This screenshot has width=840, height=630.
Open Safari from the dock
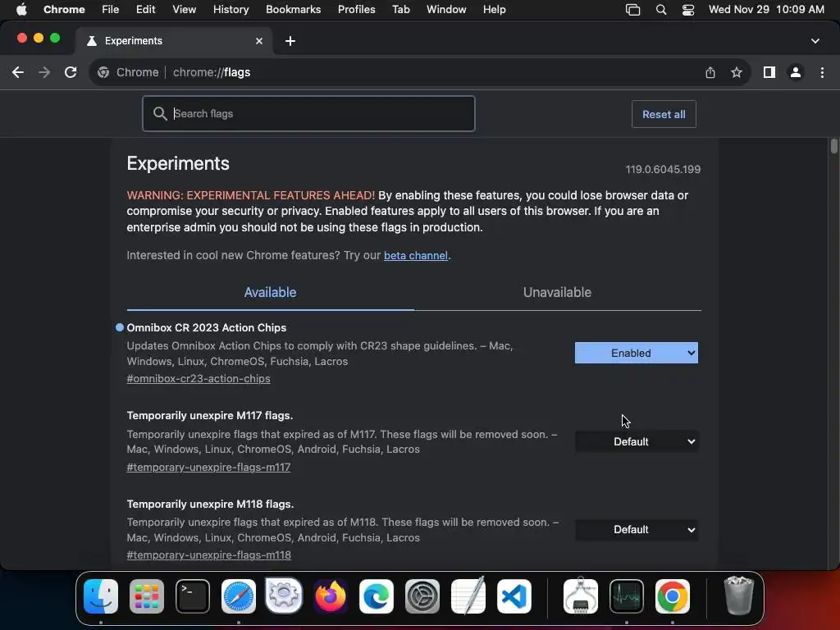point(239,596)
